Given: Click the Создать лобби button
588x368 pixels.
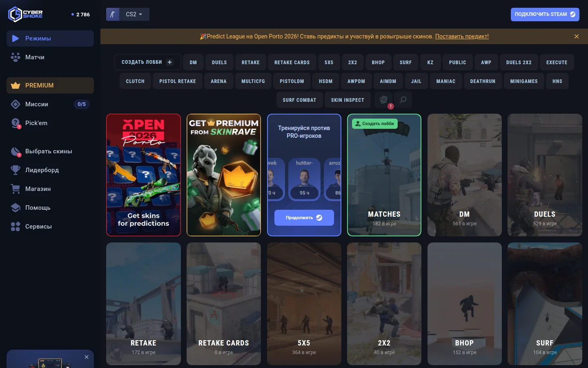Looking at the screenshot, I should (147, 62).
